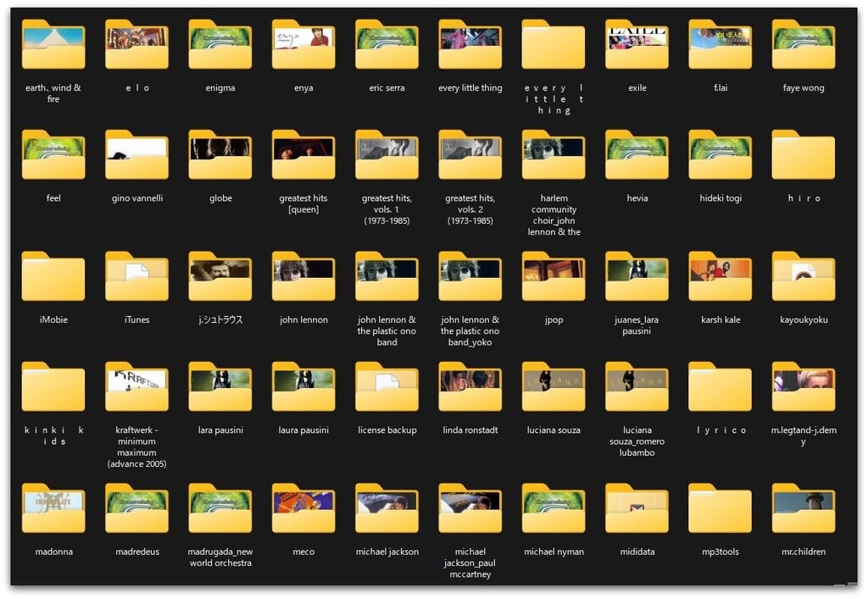This screenshot has width=868, height=599.
Task: Open the mididata folder icon
Action: click(637, 509)
